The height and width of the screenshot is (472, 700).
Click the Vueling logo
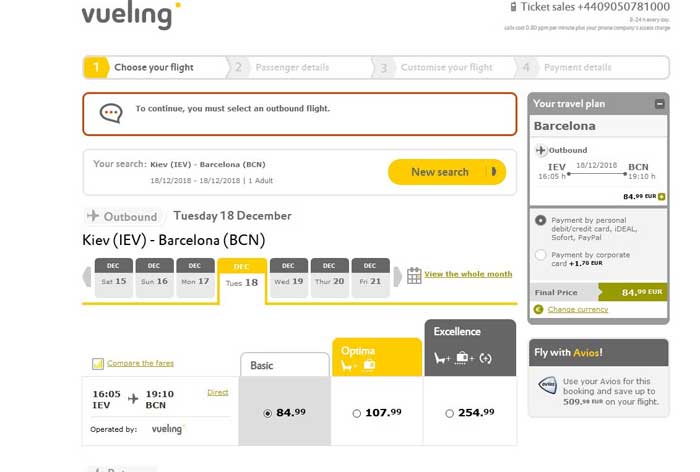[x=130, y=16]
